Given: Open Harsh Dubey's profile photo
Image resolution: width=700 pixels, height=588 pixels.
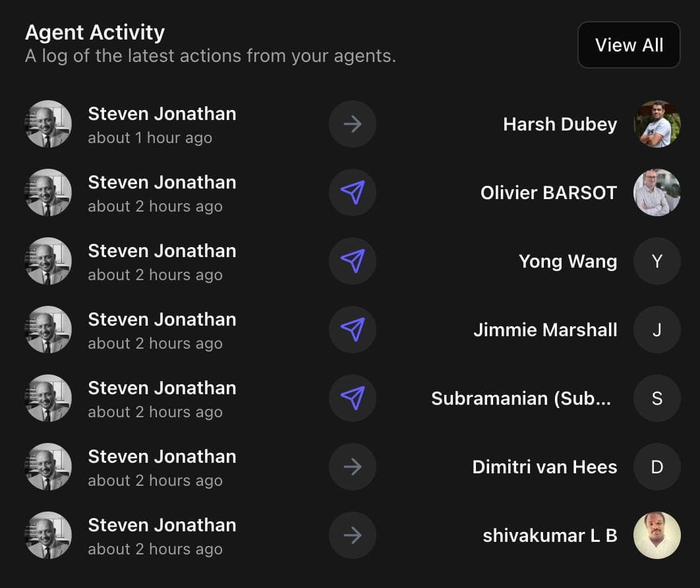Looking at the screenshot, I should (x=656, y=124).
